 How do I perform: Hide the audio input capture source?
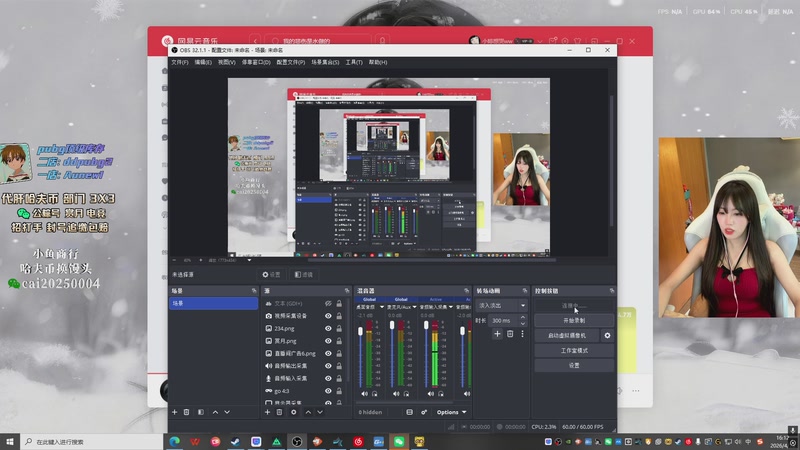[328, 379]
